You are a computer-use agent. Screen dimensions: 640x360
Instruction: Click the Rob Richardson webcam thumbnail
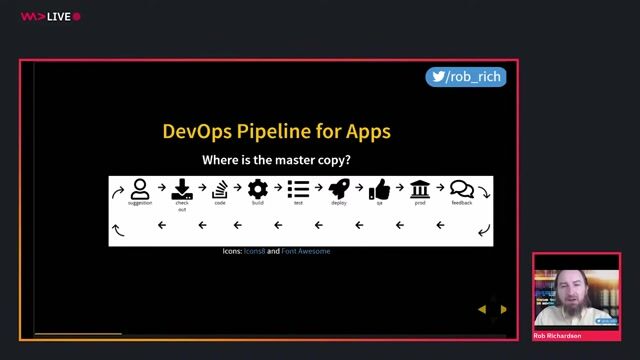pyautogui.click(x=576, y=298)
